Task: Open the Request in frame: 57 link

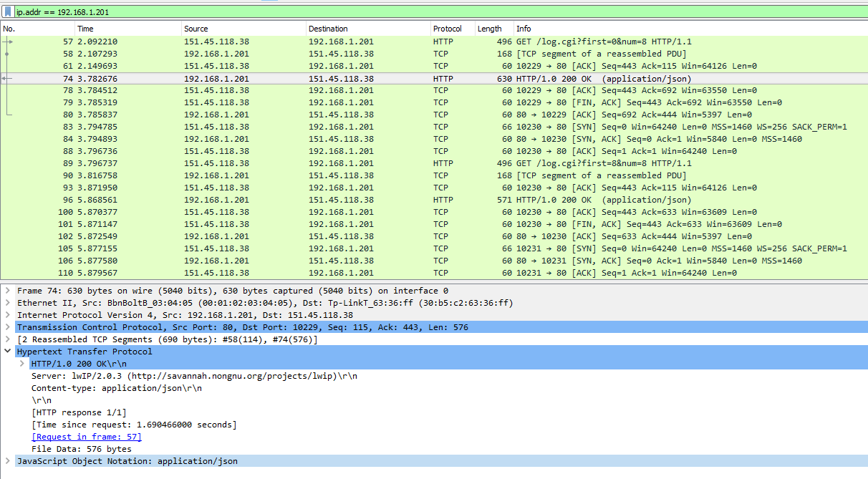Action: click(87, 437)
